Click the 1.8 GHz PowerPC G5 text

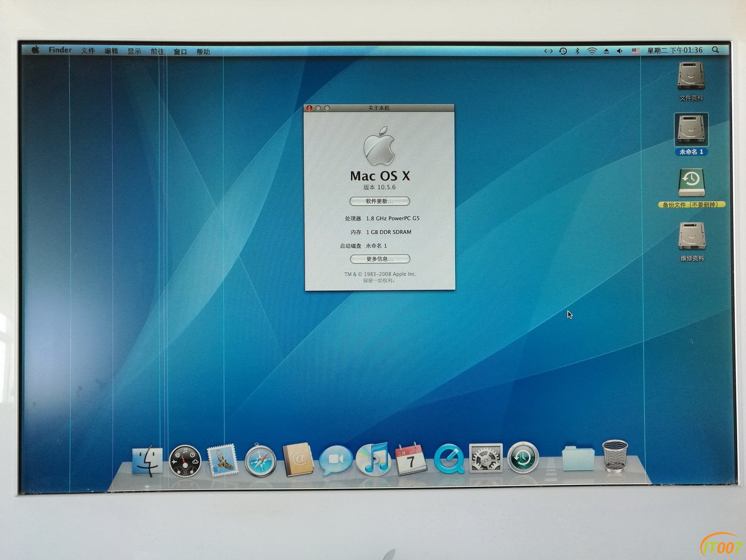pos(392,218)
